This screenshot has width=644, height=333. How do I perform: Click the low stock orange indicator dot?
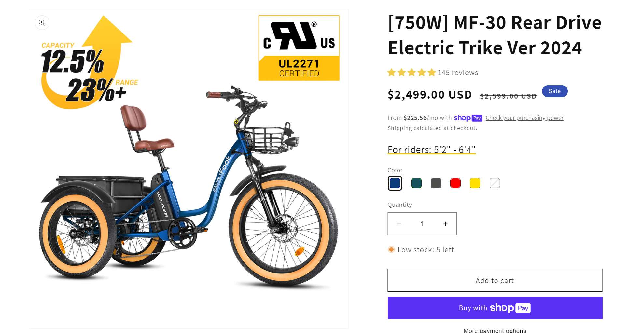tap(391, 249)
